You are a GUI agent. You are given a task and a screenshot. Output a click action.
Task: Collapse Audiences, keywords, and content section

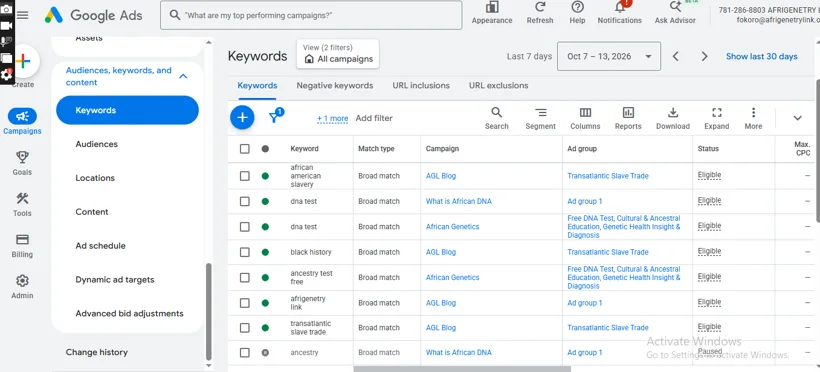click(183, 76)
